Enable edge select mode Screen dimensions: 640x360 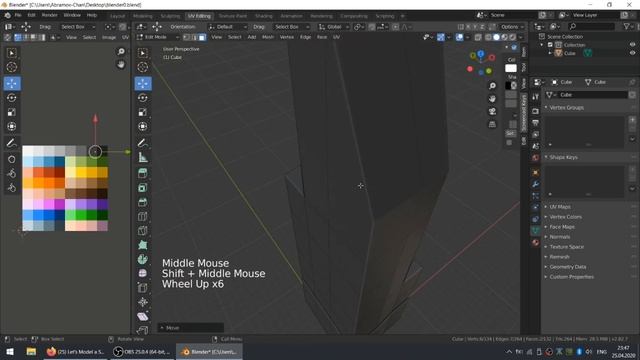click(194, 37)
